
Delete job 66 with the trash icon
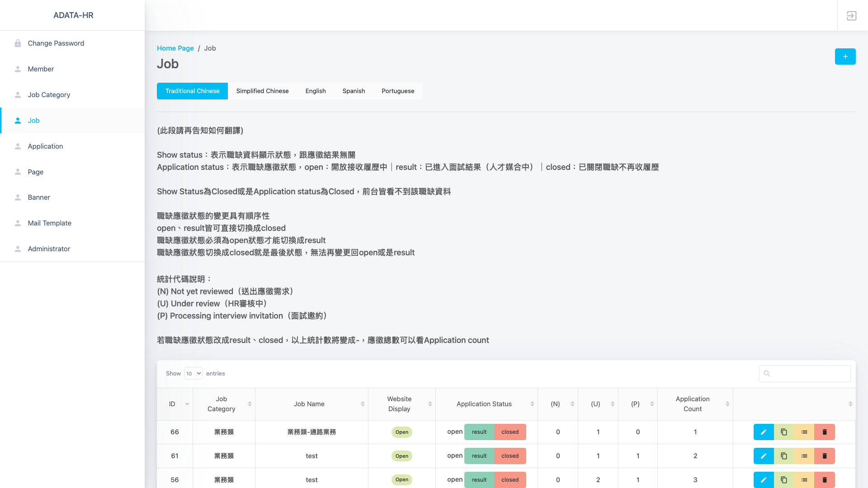[825, 432]
